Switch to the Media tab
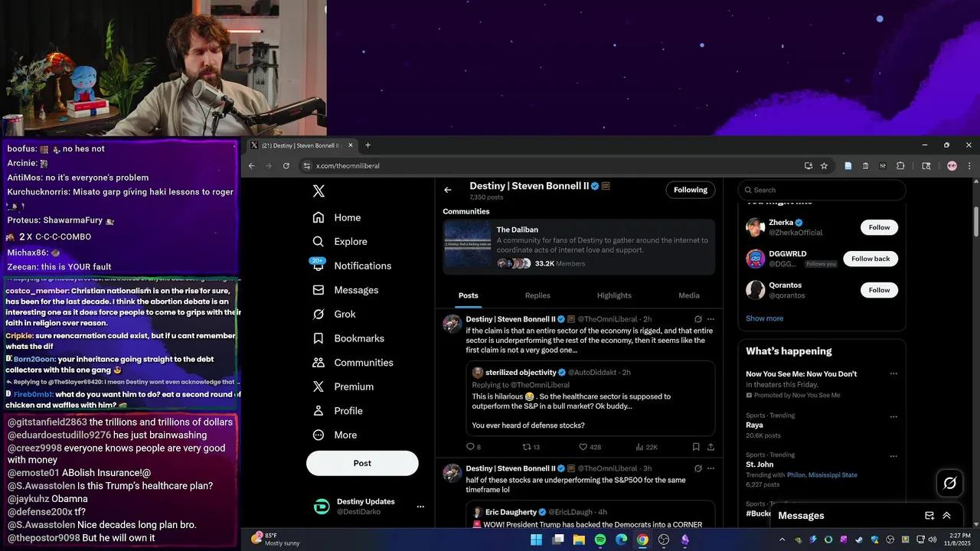The width and height of the screenshot is (980, 551). (689, 295)
